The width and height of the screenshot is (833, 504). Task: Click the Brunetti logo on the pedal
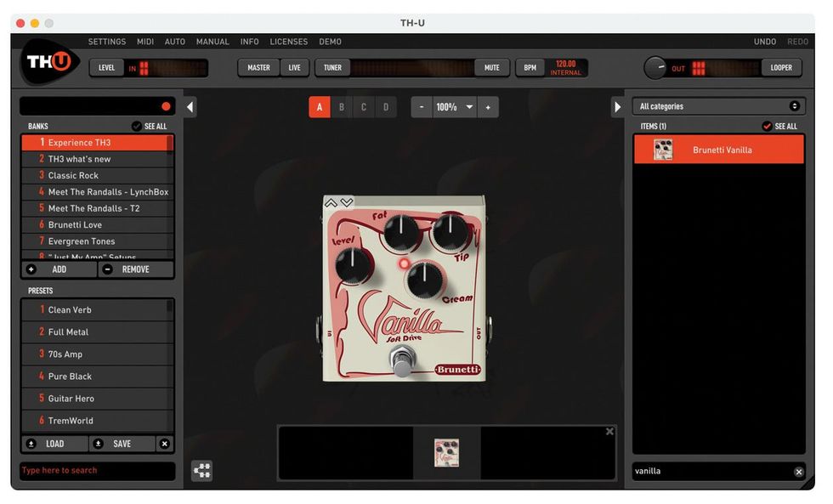(x=457, y=370)
